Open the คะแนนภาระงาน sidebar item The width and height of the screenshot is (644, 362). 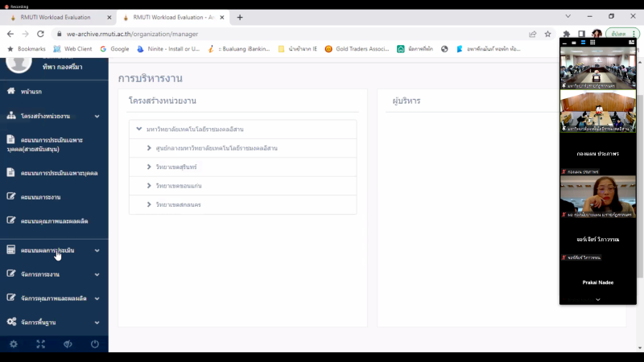point(40,196)
